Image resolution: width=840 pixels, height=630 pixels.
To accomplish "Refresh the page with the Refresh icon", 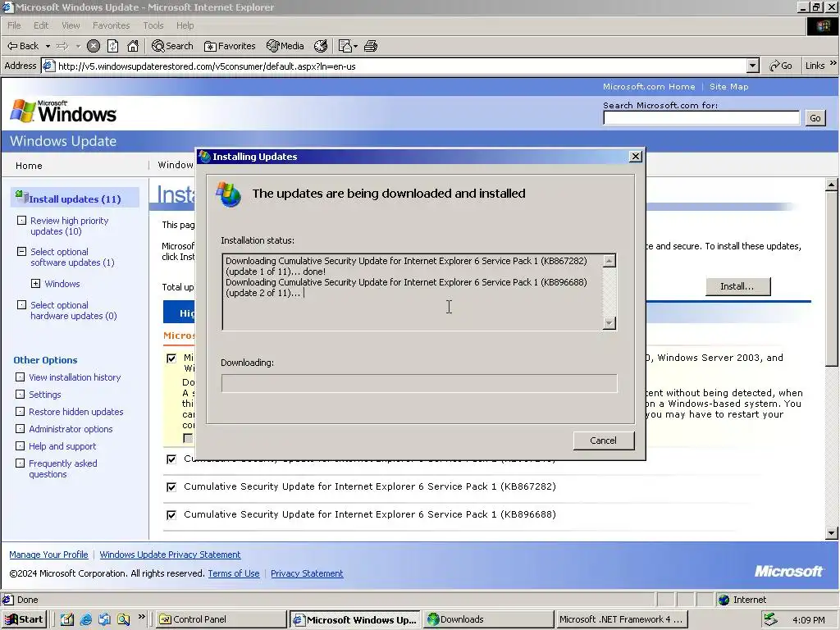I will [112, 46].
